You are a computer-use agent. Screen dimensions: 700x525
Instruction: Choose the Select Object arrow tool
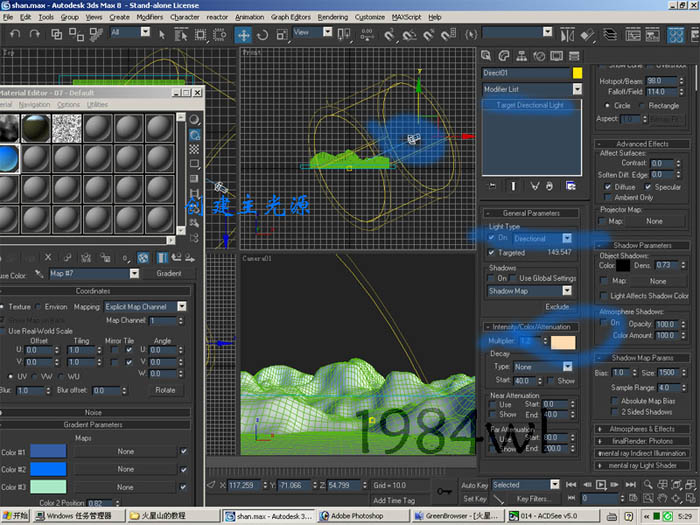pos(162,35)
